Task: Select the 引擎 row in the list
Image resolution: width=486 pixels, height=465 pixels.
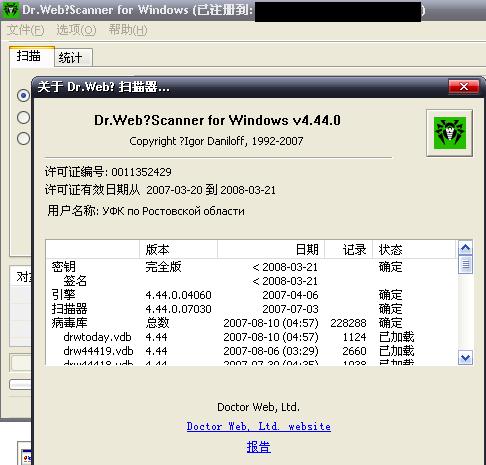Action: pos(252,295)
